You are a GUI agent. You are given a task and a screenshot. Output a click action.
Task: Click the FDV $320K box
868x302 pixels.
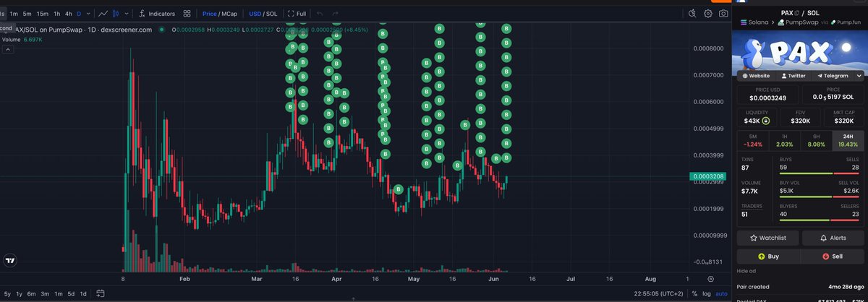(800, 117)
